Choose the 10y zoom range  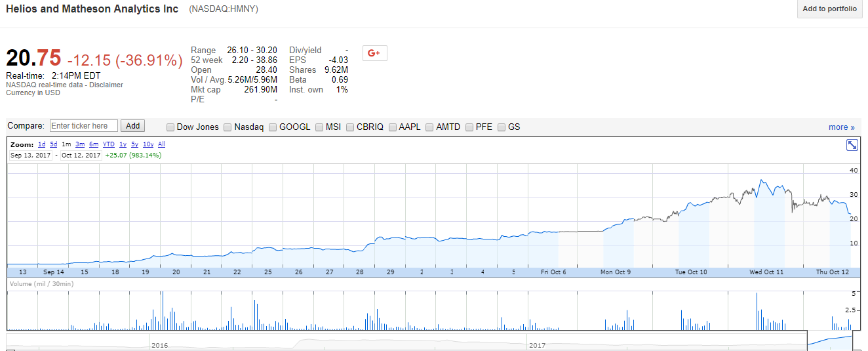[148, 144]
